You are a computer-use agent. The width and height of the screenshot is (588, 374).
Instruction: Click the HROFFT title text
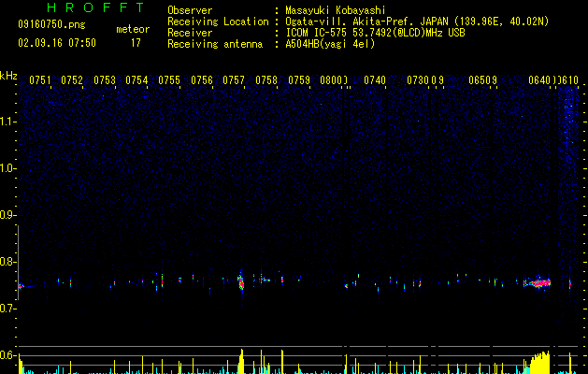click(96, 7)
